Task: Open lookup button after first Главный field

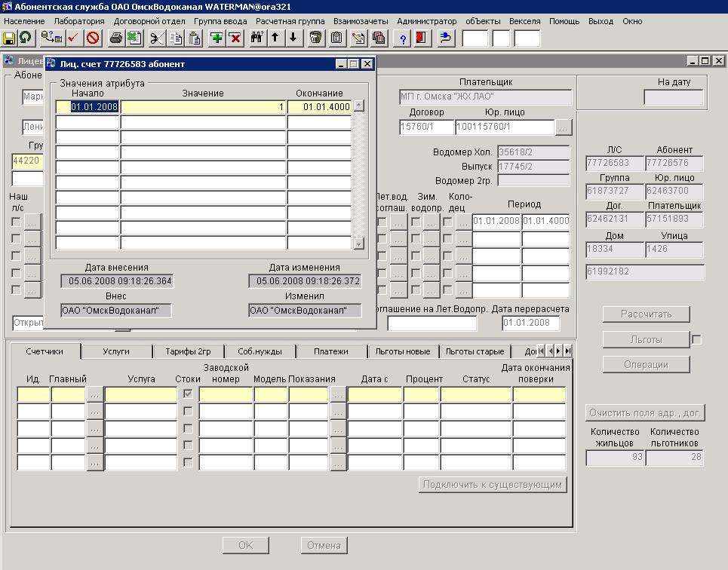Action: (94, 394)
